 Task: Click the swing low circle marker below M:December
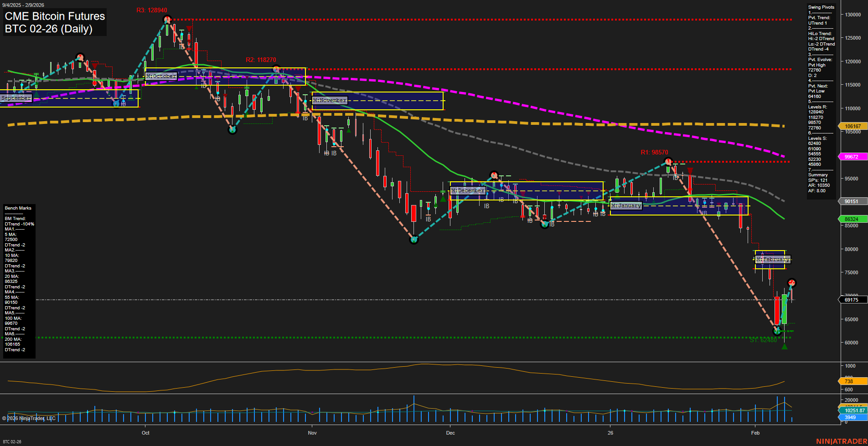[x=545, y=225]
